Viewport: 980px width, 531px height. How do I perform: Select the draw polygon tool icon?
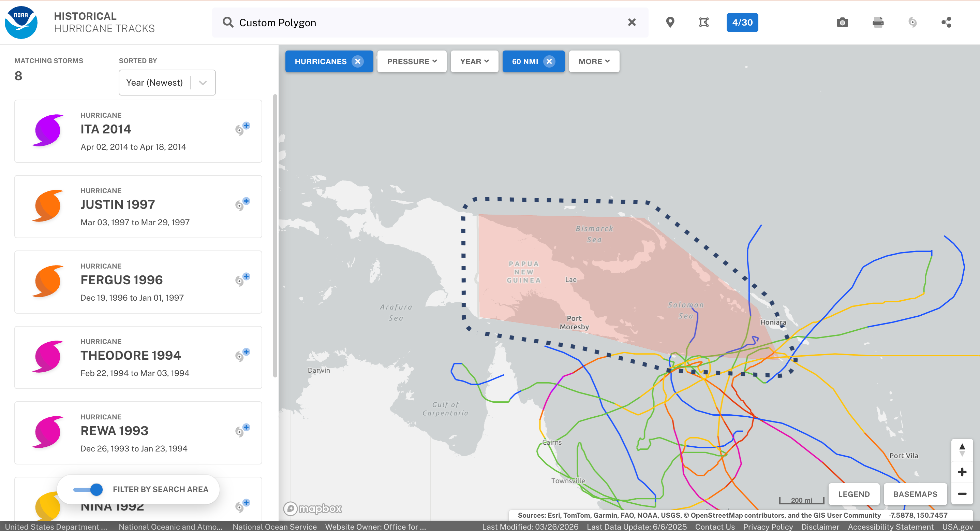click(x=703, y=23)
